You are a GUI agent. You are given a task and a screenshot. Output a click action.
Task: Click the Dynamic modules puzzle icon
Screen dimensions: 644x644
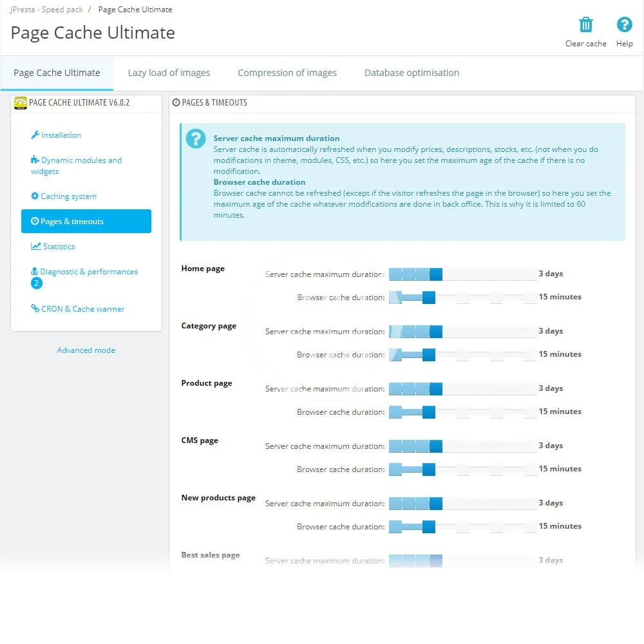tap(35, 160)
